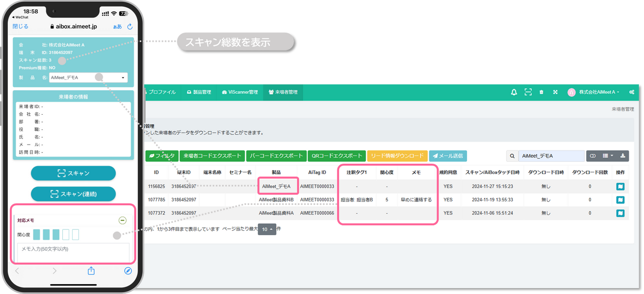Click the AiMeet製品資料B cell

coord(276,200)
